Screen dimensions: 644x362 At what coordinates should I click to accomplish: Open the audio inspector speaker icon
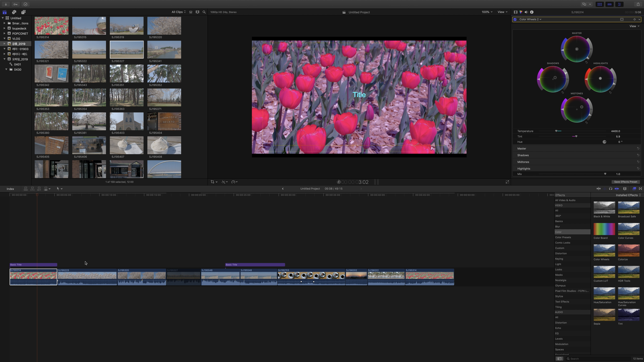[x=526, y=12]
